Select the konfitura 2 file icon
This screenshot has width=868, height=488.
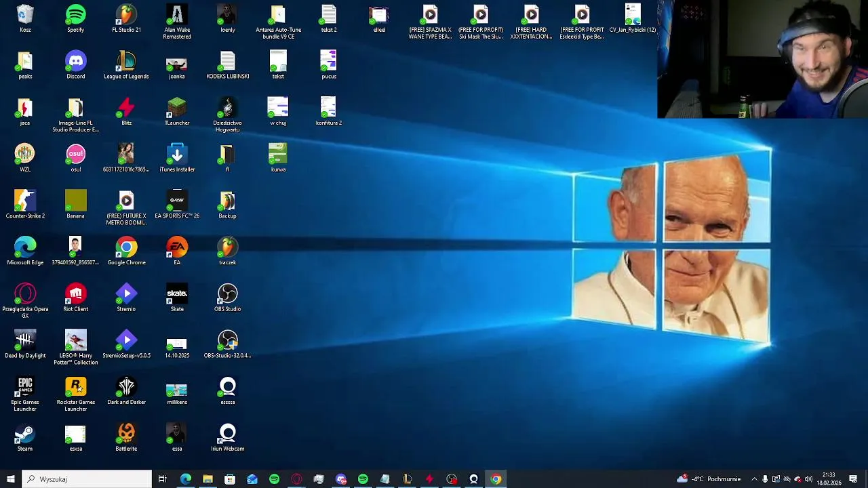point(328,112)
